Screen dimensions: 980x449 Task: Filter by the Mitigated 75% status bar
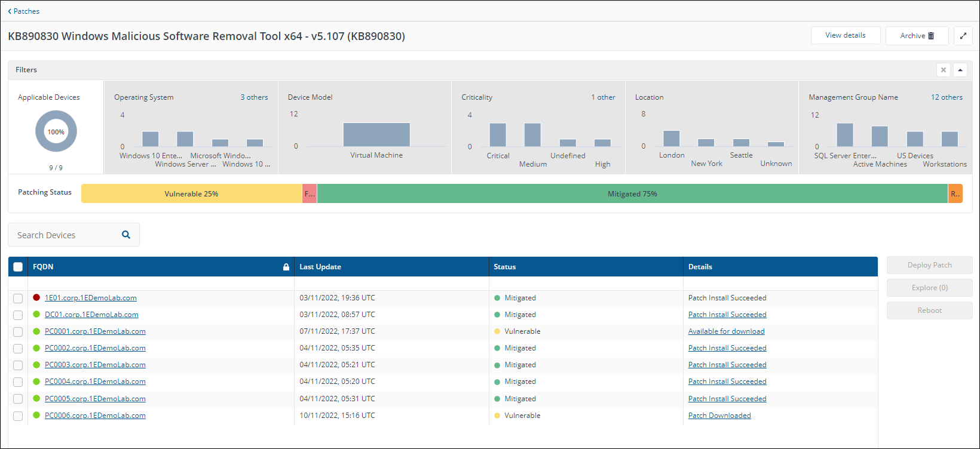point(632,194)
